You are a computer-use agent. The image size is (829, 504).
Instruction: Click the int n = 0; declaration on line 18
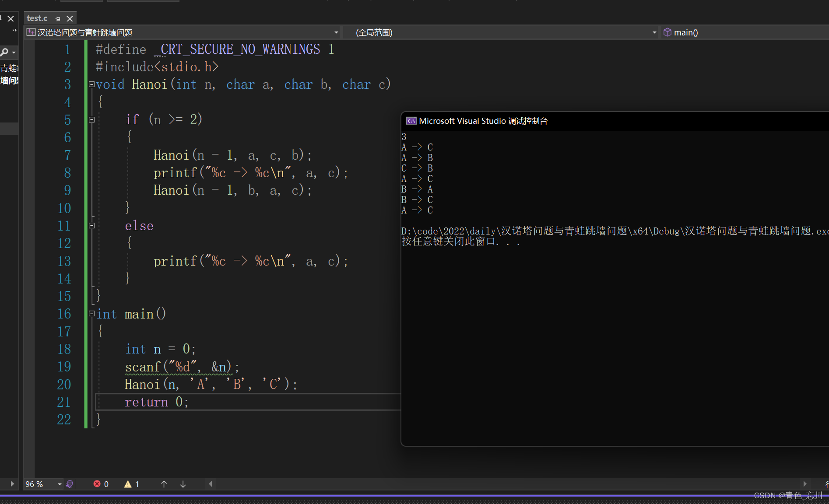pyautogui.click(x=160, y=349)
